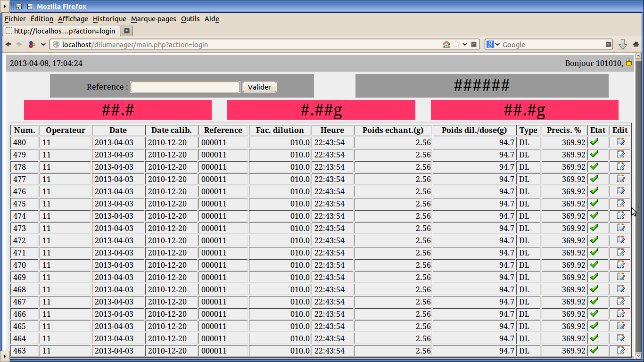The image size is (644, 362).
Task: Click the downloads arrow icon
Action: pos(622,44)
